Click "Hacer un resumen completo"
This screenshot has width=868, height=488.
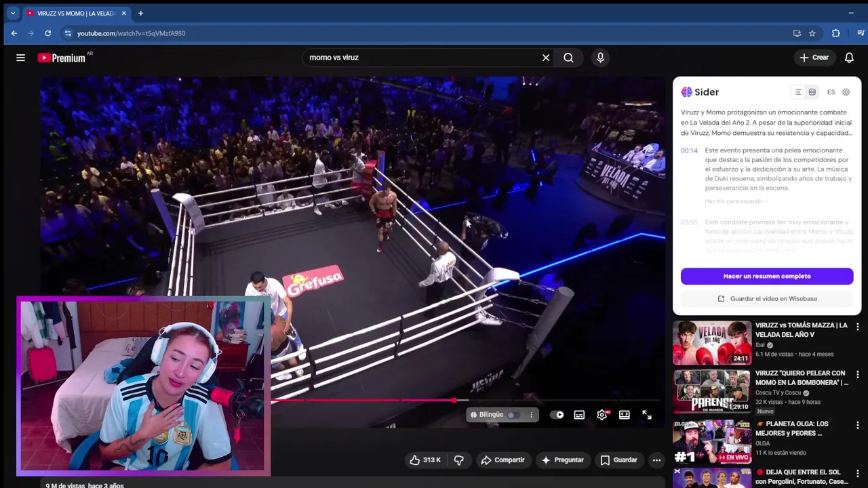pos(767,276)
